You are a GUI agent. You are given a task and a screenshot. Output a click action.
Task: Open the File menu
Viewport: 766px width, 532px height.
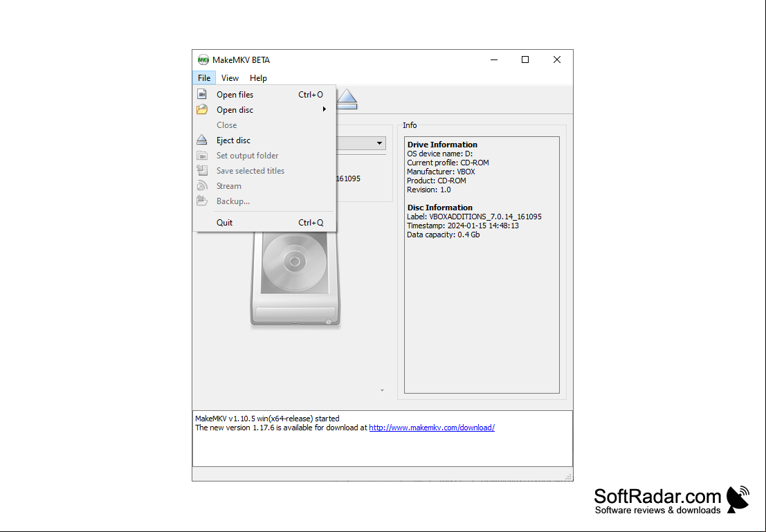click(204, 78)
